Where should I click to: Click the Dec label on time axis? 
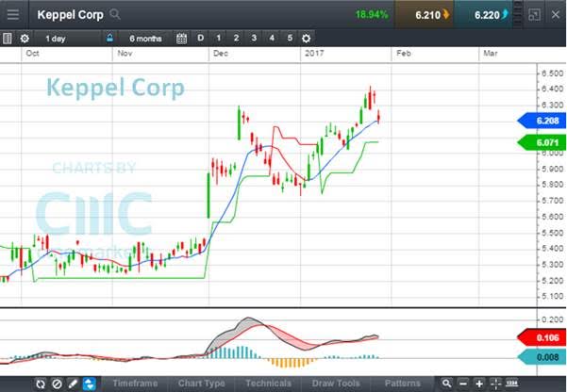pyautogui.click(x=221, y=54)
